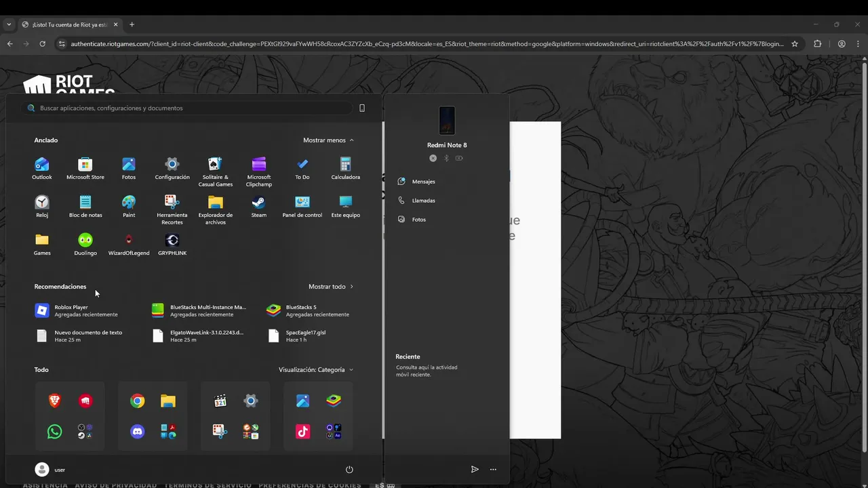This screenshot has width=868, height=488.
Task: Click the Redmi Note 8 phone thumbnail
Action: (x=447, y=121)
